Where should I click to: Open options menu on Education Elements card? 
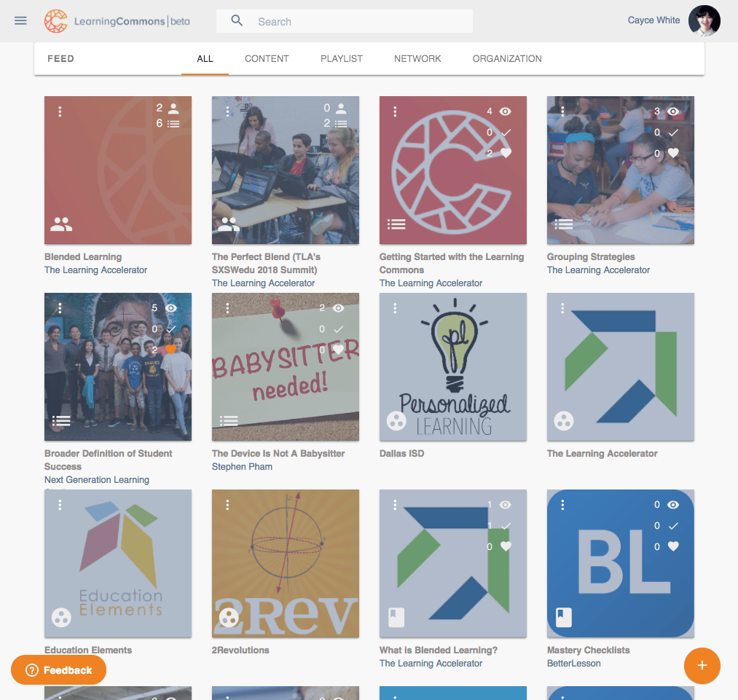[x=60, y=505]
